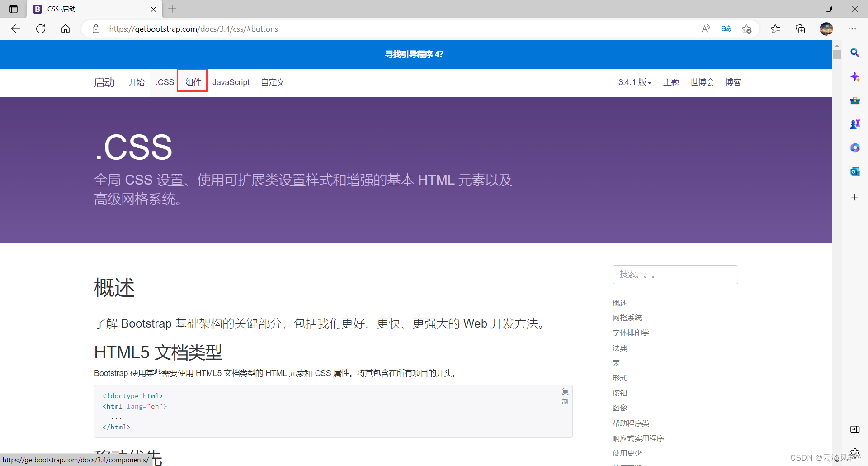Open the Search icon in the sidebar

tap(855, 53)
